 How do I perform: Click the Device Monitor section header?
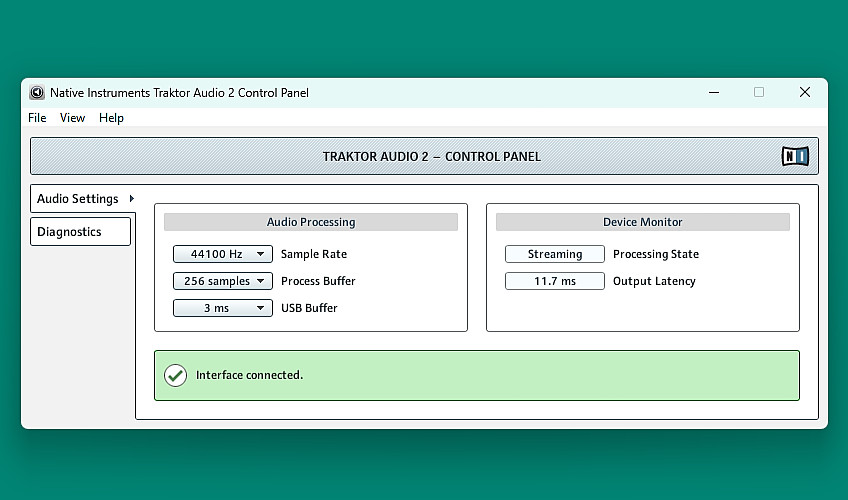(643, 222)
